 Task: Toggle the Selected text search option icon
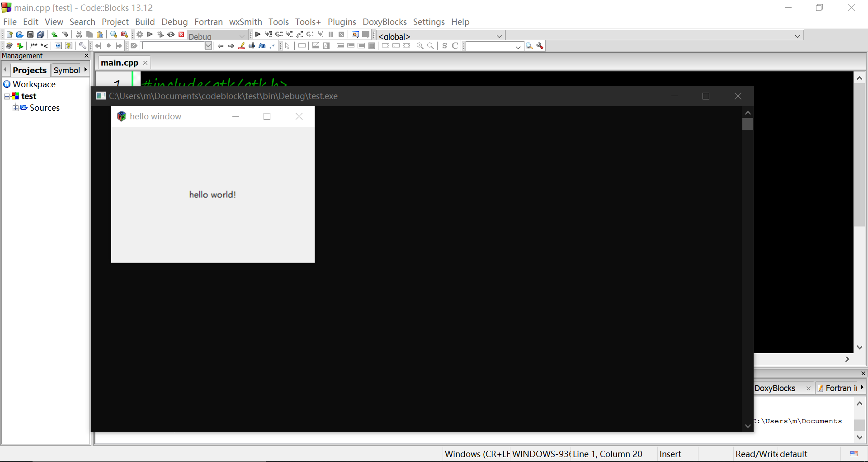click(252, 46)
